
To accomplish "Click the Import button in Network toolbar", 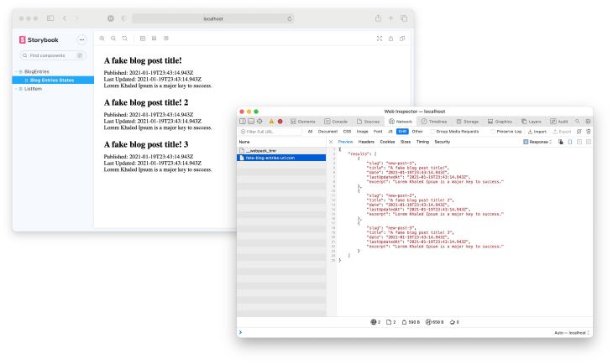I will click(537, 131).
